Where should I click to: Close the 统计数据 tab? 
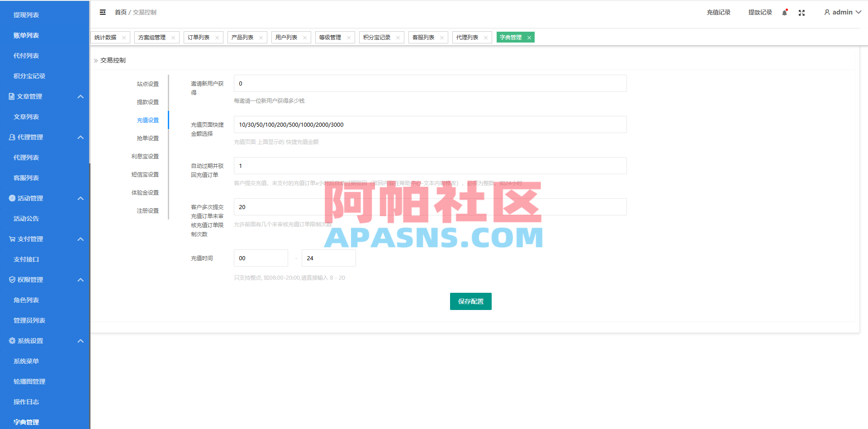point(124,38)
